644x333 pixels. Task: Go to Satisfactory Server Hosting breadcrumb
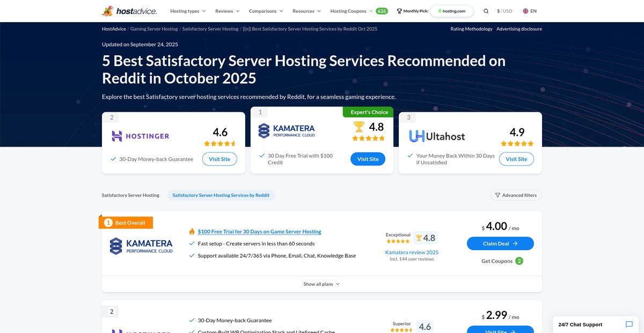(x=210, y=29)
